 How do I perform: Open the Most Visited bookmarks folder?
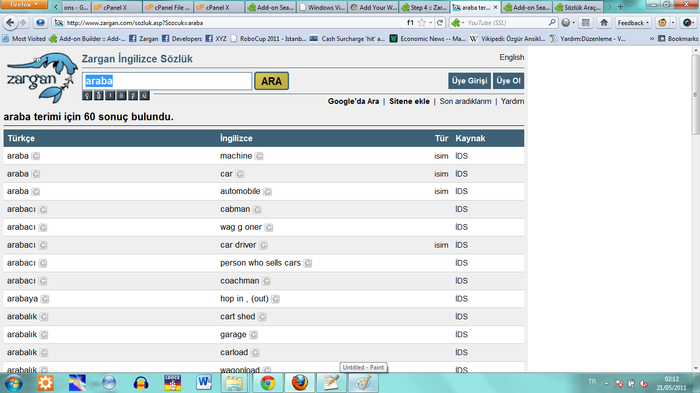pos(24,39)
